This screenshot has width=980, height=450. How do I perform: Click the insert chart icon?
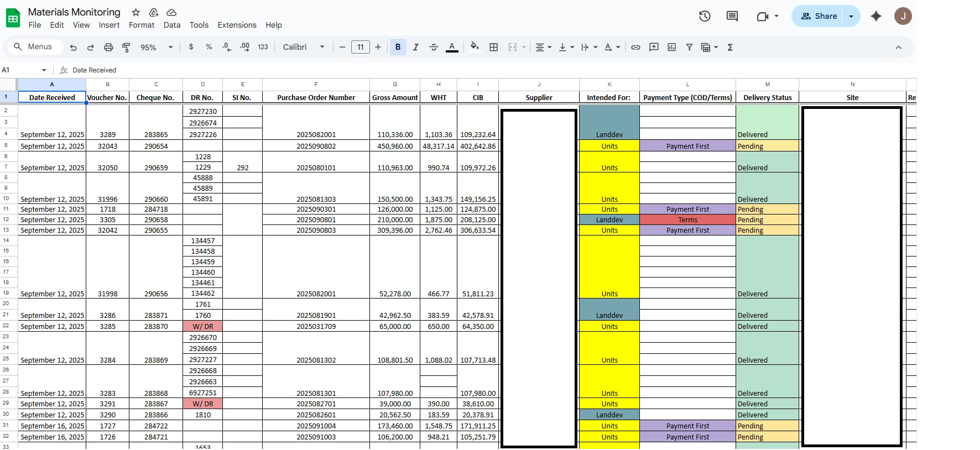click(x=671, y=48)
